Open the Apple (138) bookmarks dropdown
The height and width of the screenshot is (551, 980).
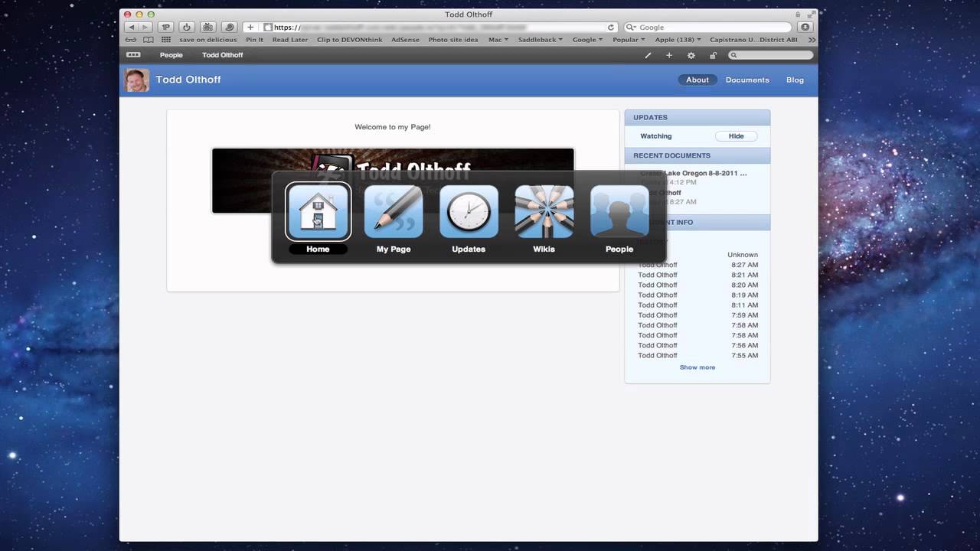pyautogui.click(x=678, y=40)
